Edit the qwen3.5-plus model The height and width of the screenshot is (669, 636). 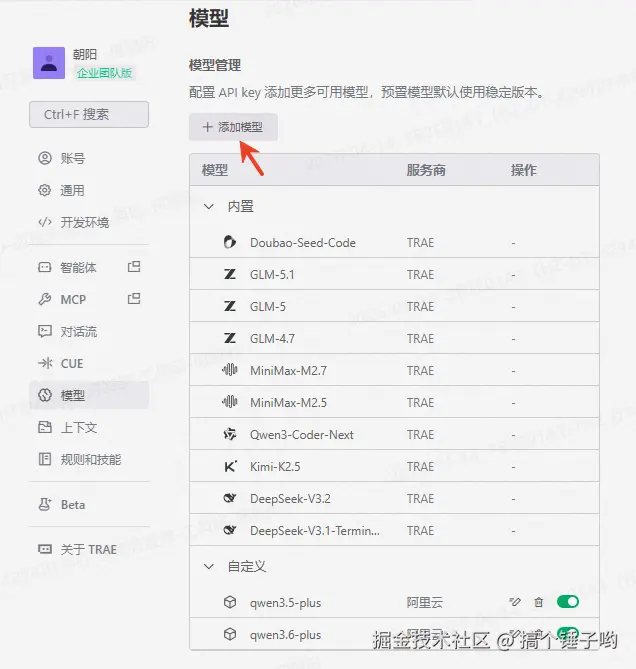(x=515, y=602)
